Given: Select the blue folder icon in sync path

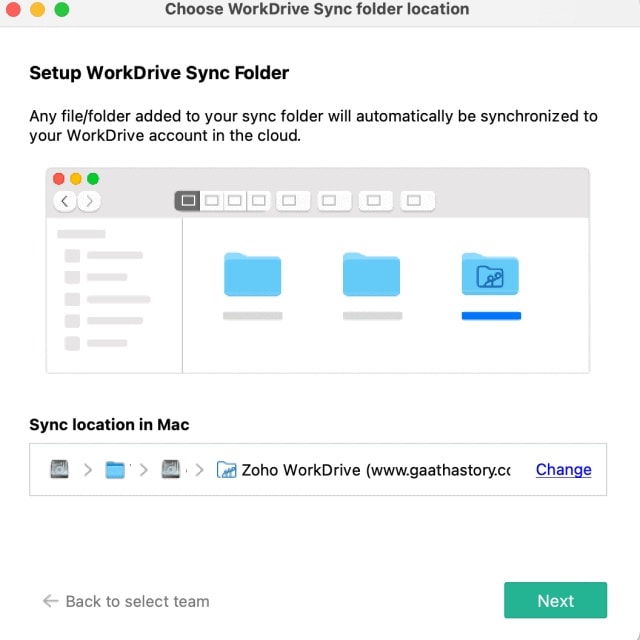Looking at the screenshot, I should coord(115,470).
